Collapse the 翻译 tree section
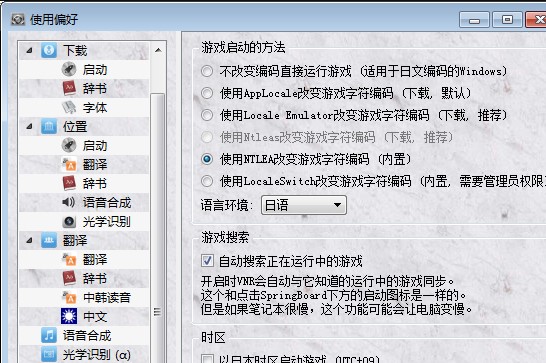 coord(30,241)
